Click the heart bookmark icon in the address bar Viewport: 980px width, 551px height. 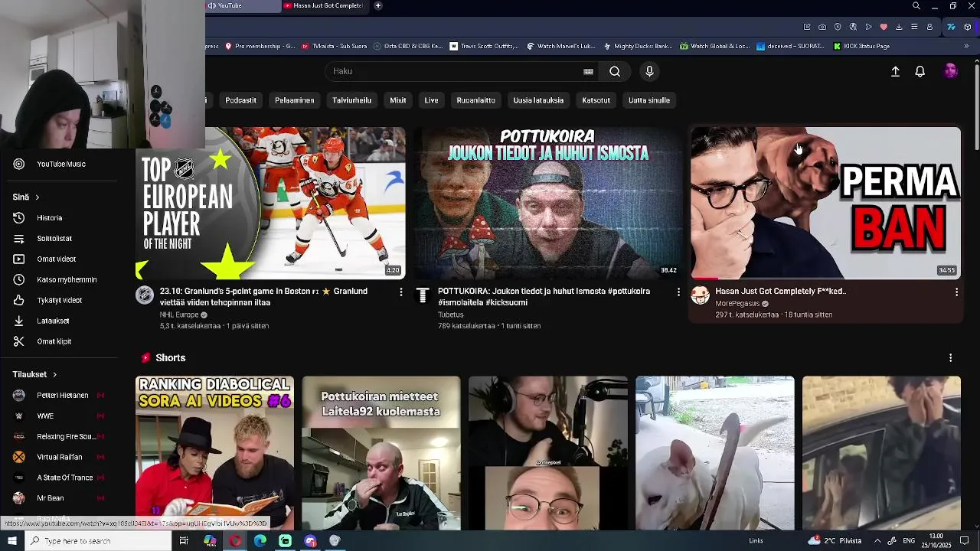tap(884, 27)
